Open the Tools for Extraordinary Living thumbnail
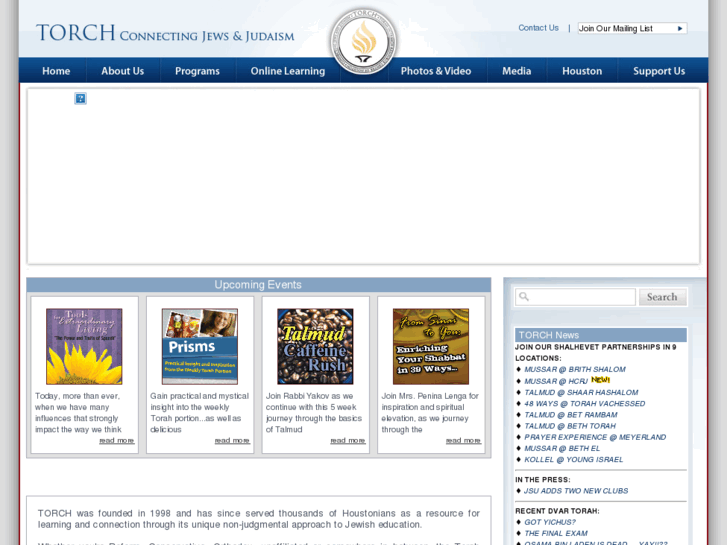The height and width of the screenshot is (545, 727). [x=84, y=346]
